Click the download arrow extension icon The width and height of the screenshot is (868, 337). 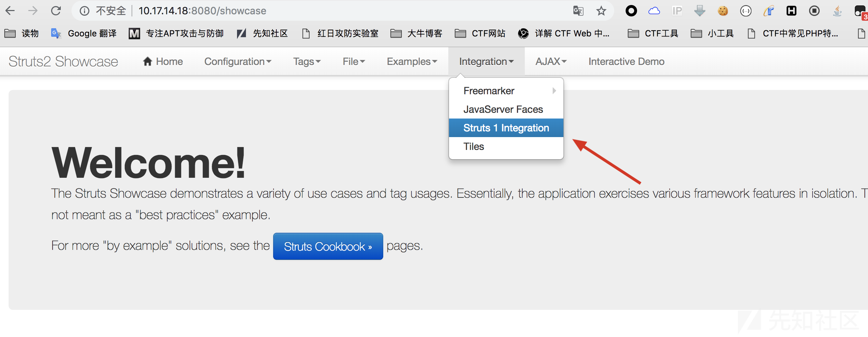[700, 11]
